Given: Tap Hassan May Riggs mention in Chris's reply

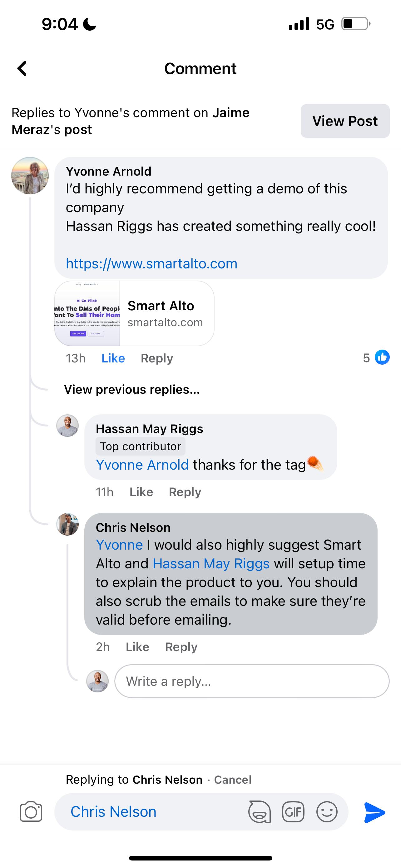Looking at the screenshot, I should tap(211, 563).
